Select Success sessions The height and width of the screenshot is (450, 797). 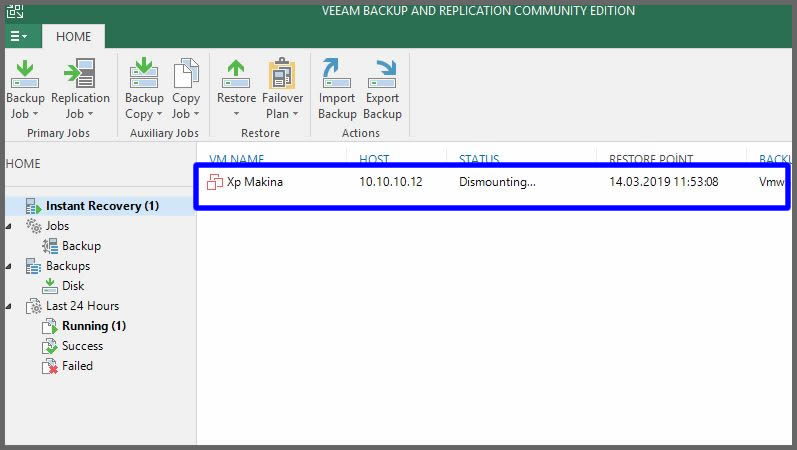coord(82,346)
